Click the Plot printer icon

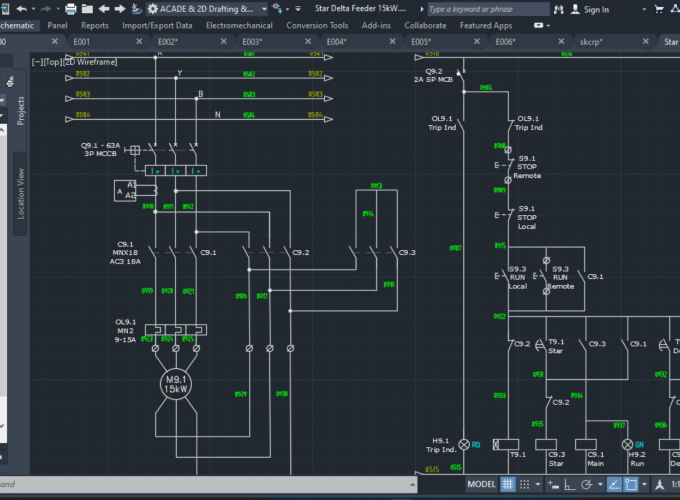click(x=71, y=9)
